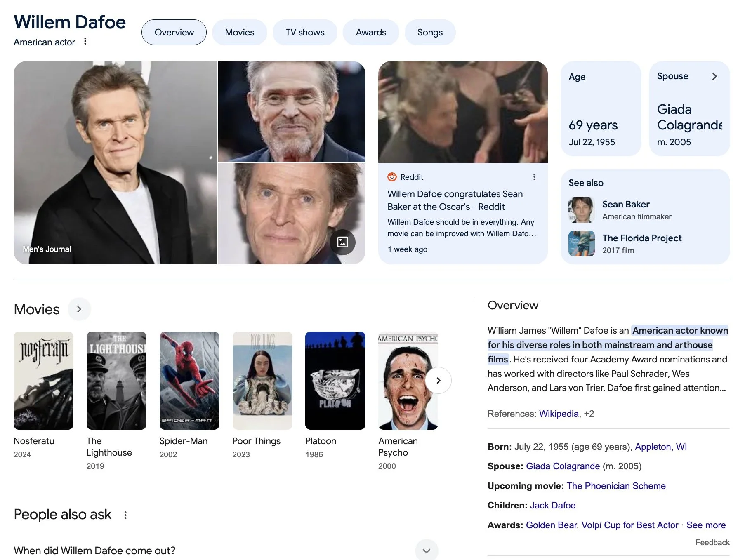Open the Nosferatu title text

(34, 441)
